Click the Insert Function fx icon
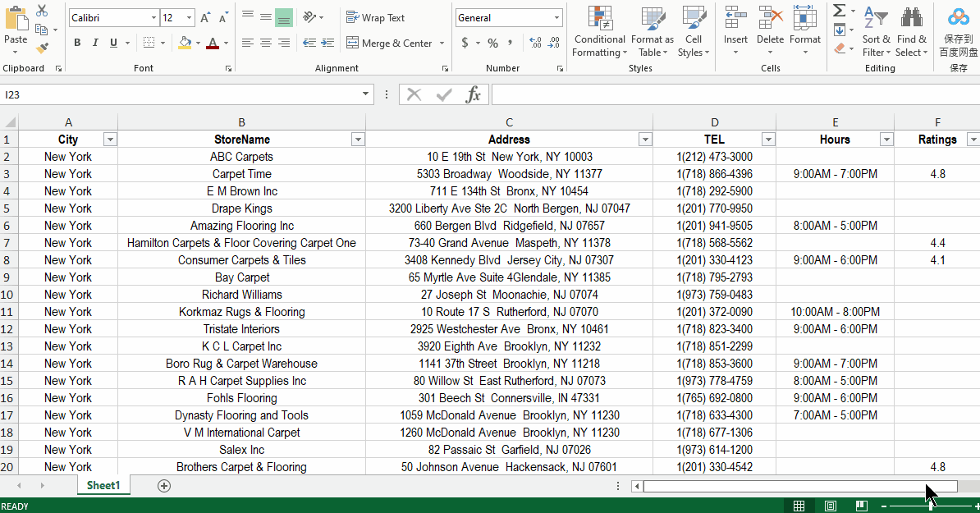 [x=473, y=94]
